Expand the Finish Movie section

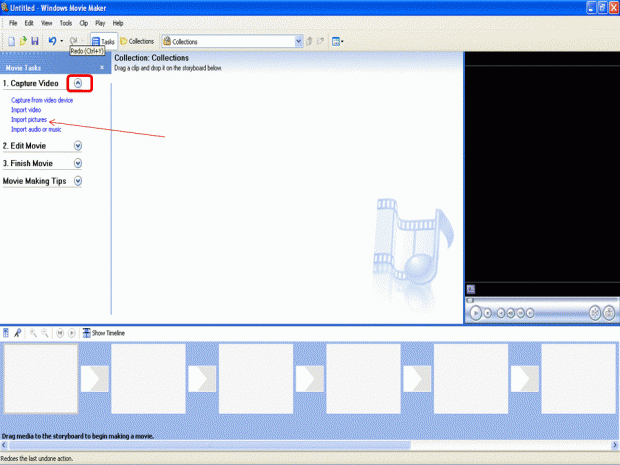[x=78, y=163]
